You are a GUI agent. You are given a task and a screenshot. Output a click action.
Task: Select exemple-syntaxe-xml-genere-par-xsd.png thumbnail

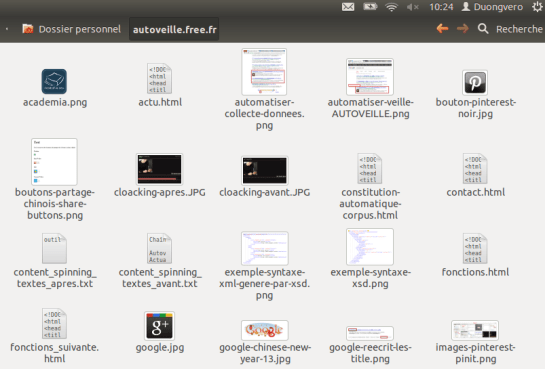(265, 248)
